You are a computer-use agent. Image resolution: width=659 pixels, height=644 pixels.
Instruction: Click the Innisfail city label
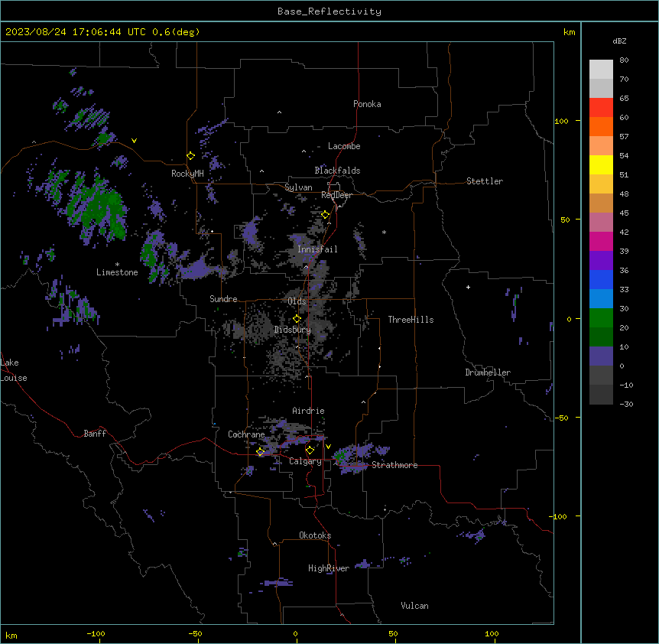317,249
